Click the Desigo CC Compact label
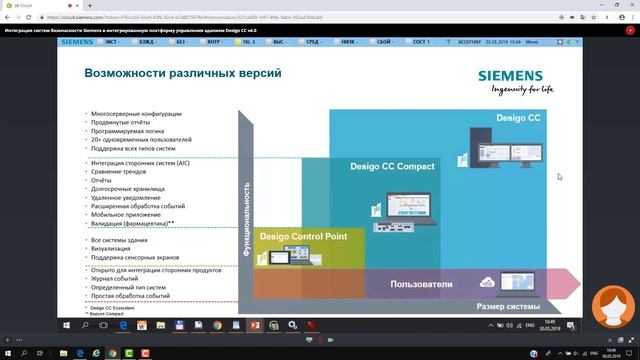Screen dimensions: 640x360 [392, 167]
